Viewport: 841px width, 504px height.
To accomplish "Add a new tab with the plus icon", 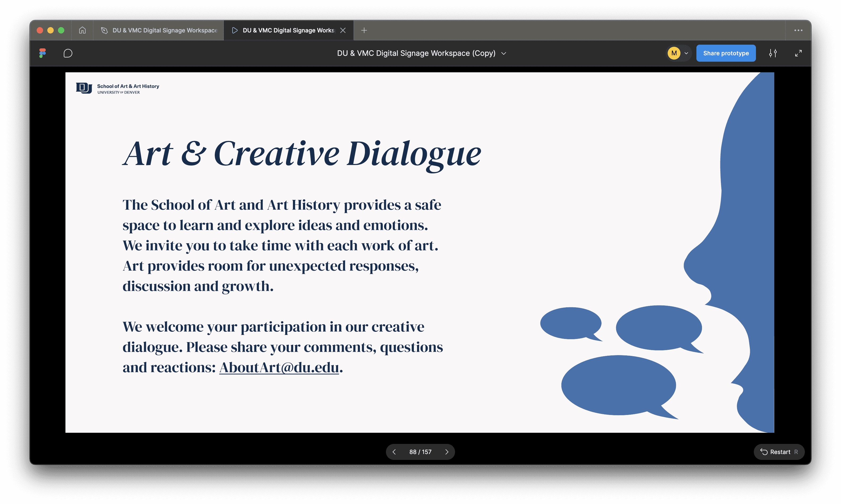I will tap(364, 30).
